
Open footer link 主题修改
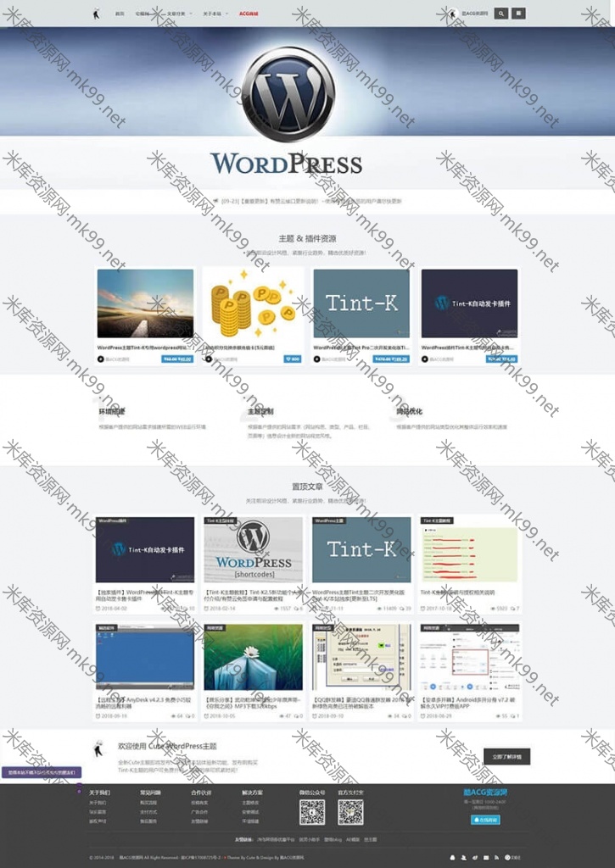coord(250,803)
